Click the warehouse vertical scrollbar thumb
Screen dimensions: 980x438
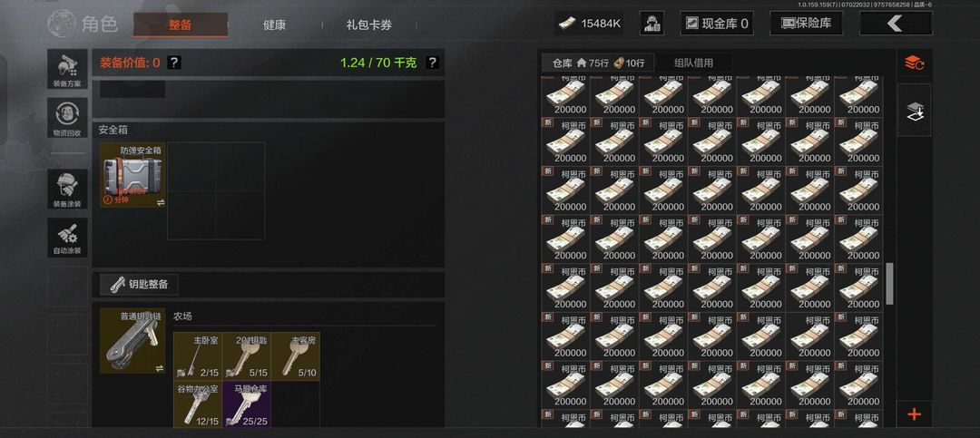click(x=889, y=284)
